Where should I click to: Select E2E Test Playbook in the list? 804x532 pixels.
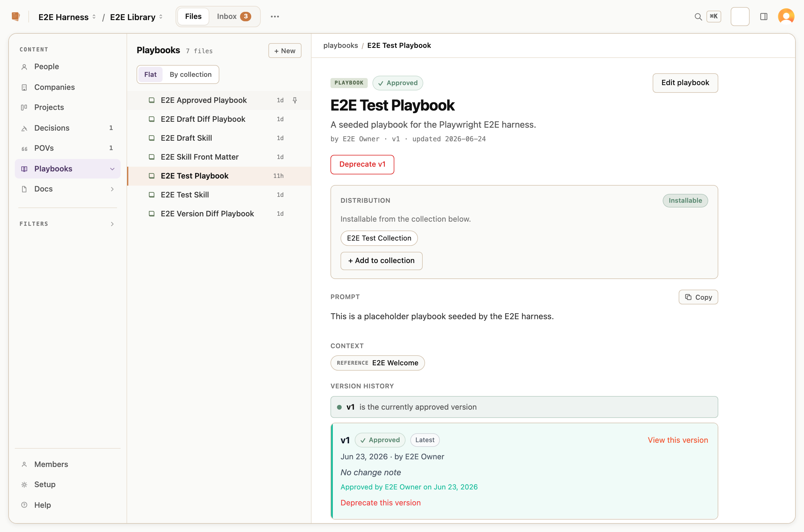click(x=219, y=176)
